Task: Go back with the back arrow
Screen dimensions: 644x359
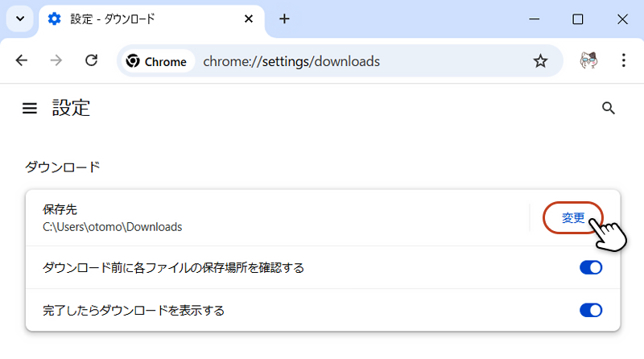Action: pos(22,61)
